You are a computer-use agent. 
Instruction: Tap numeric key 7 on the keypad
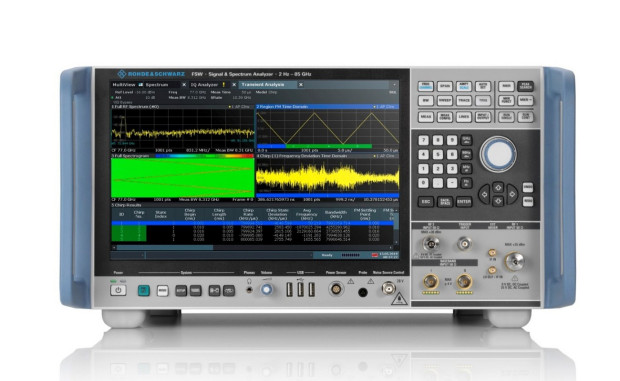[423, 140]
